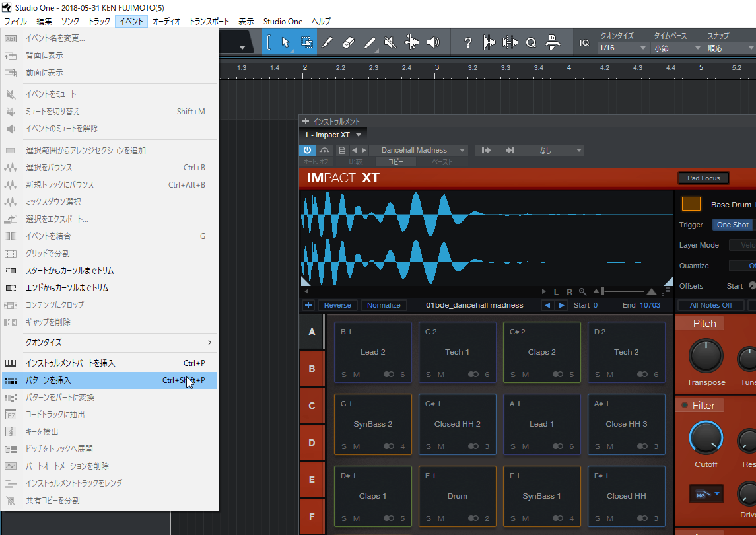Select the Listen speaker tool
Screen dimensions: 756x535
pos(433,42)
